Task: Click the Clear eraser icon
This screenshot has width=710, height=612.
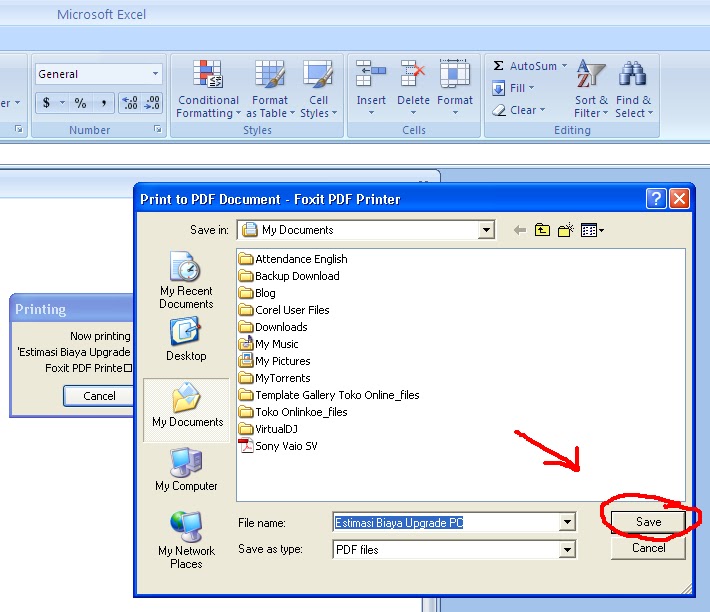Action: [499, 110]
